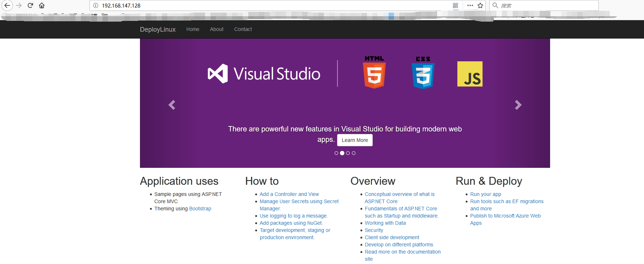The image size is (644, 264).
Task: Select the third carousel indicator dot
Action: click(348, 153)
